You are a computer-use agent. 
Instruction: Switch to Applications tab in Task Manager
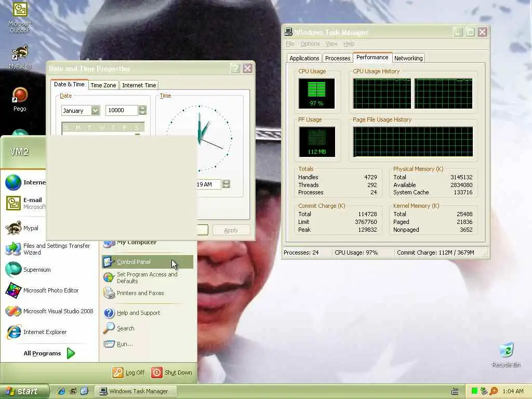coord(304,58)
